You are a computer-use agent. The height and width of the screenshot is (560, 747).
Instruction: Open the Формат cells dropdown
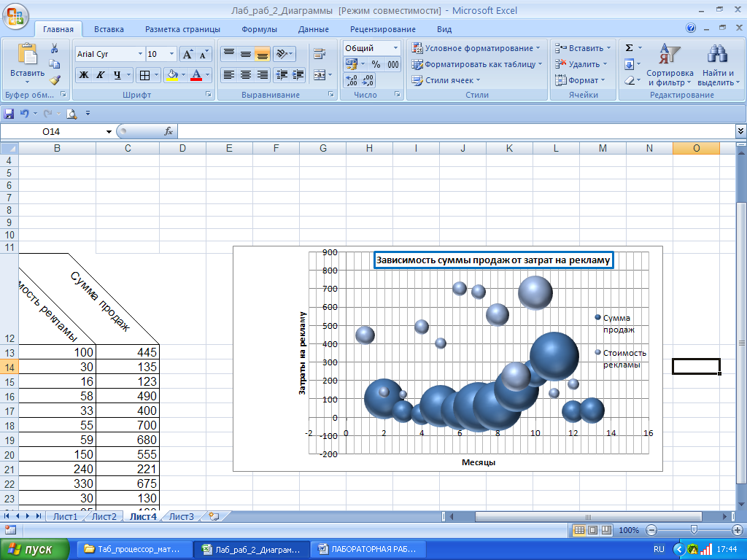[580, 80]
